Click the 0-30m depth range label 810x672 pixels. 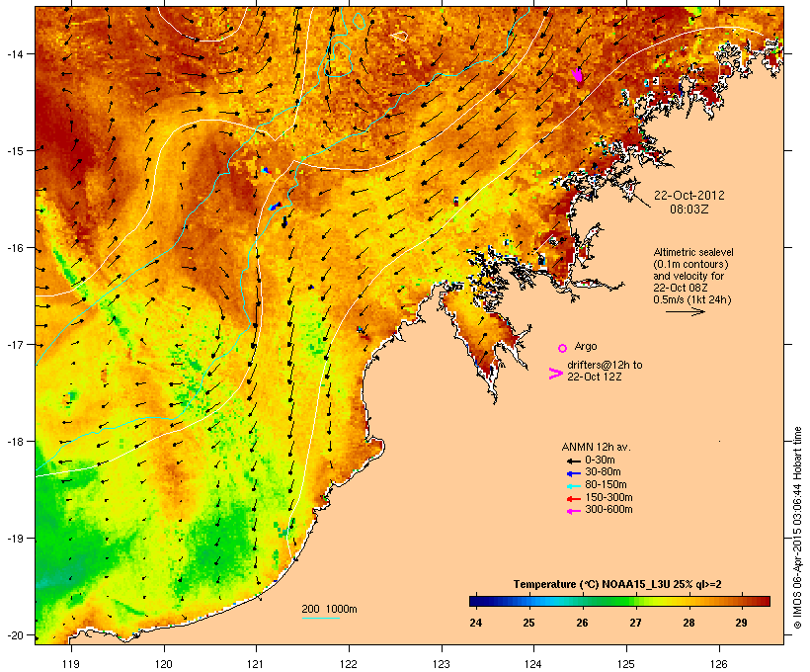600,461
